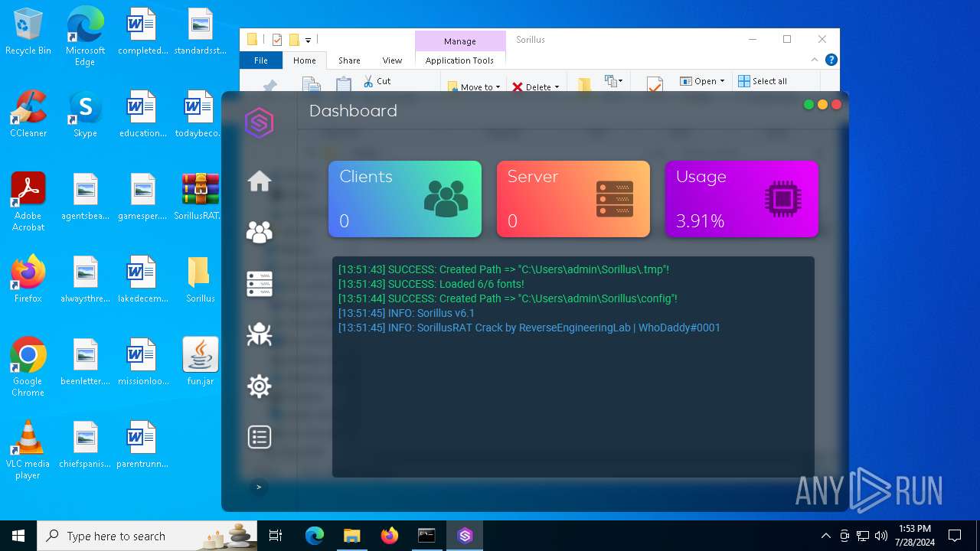Switch to the Home tab in Explorer

[305, 60]
